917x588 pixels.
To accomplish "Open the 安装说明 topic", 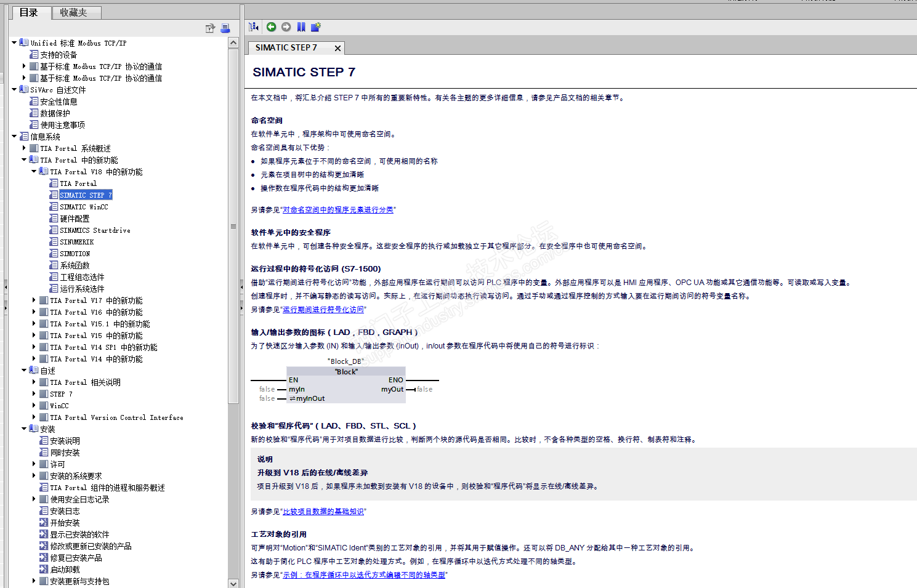I will pos(65,441).
